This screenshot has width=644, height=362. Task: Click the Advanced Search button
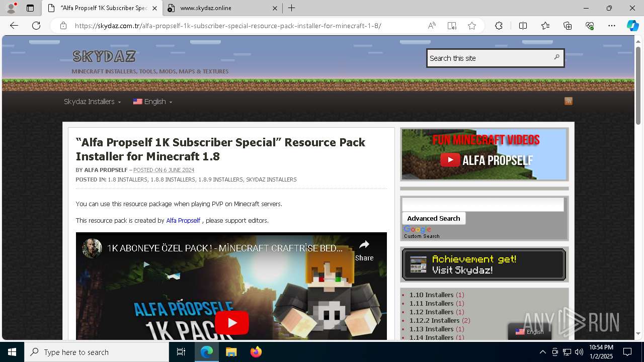(x=434, y=218)
